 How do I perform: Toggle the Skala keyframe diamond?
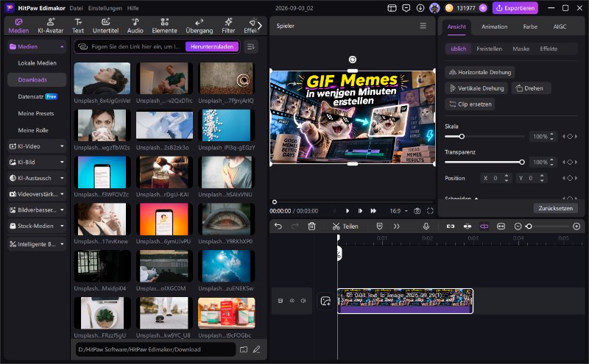pyautogui.click(x=570, y=137)
